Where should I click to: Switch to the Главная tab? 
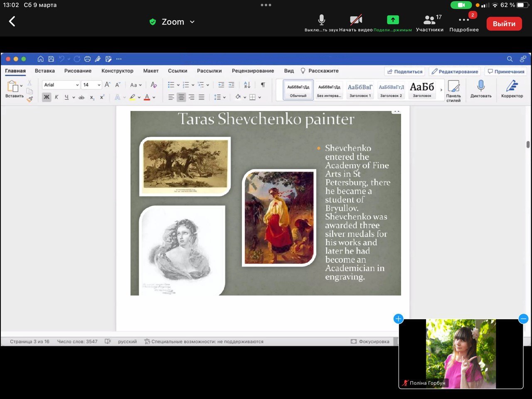(x=15, y=71)
